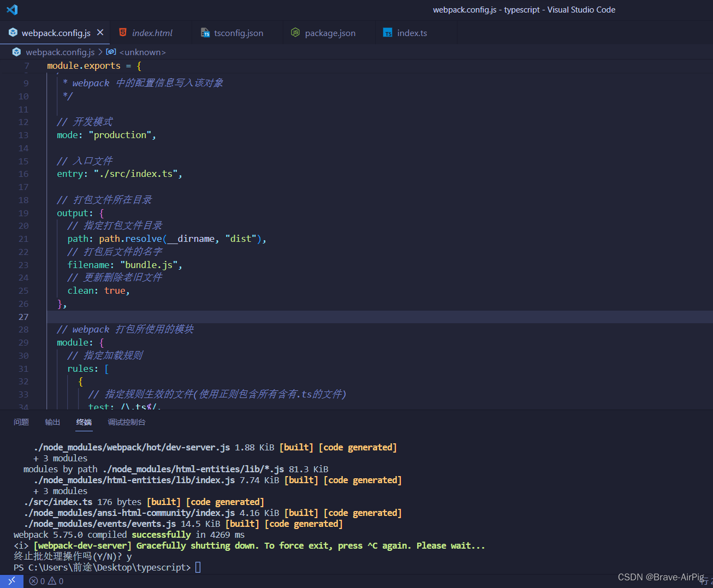The width and height of the screenshot is (713, 588).
Task: Select the 终端 (Terminal) panel tab
Action: click(x=84, y=422)
